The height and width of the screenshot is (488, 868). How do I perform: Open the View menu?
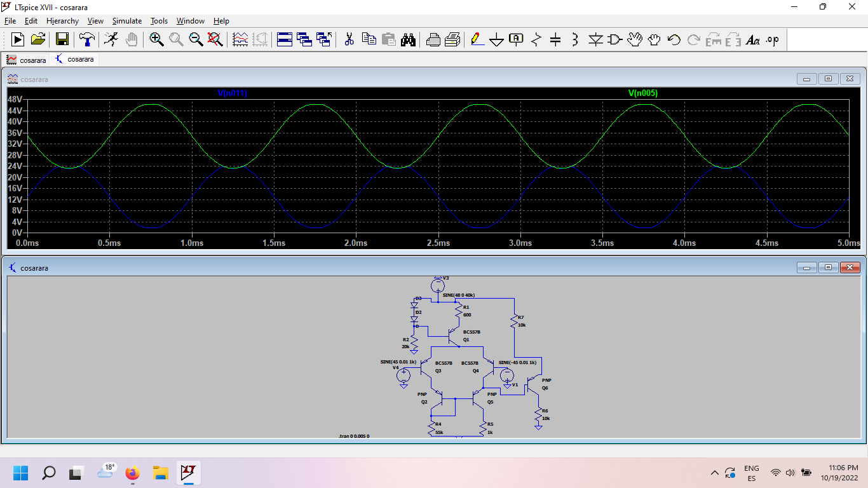tap(95, 21)
